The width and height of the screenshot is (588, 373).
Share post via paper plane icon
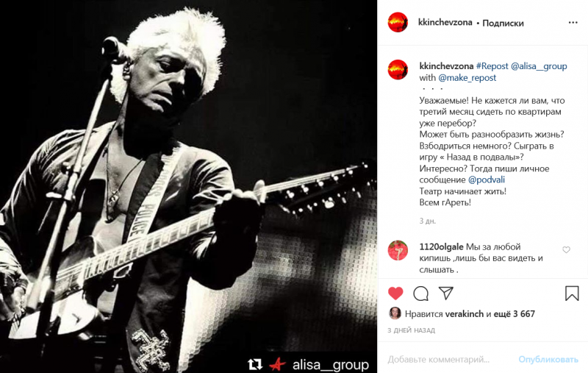[446, 293]
